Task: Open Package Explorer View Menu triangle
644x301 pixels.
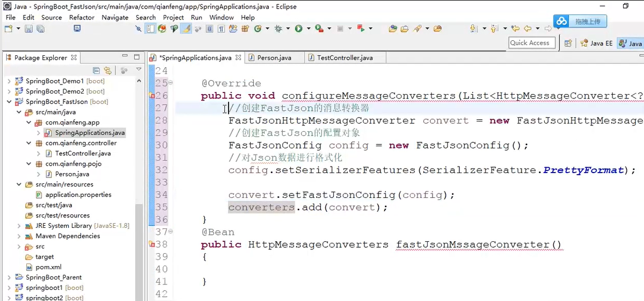Action: point(139,70)
